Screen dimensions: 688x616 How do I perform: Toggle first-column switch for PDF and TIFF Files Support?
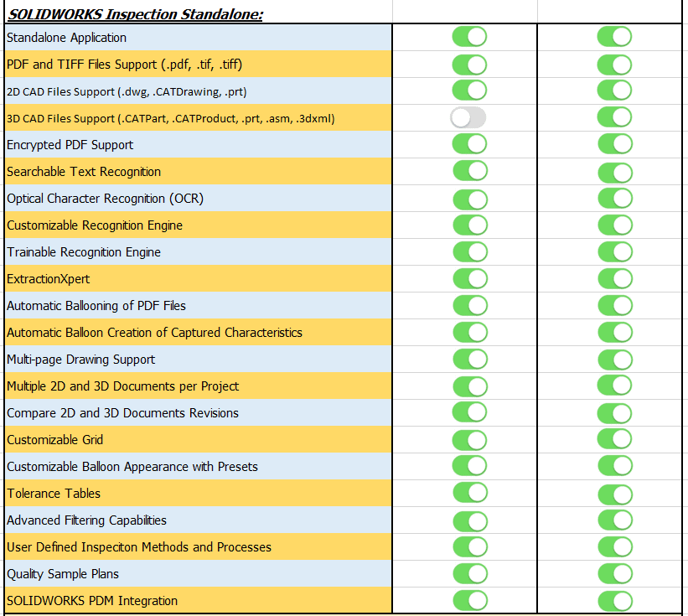tap(469, 65)
